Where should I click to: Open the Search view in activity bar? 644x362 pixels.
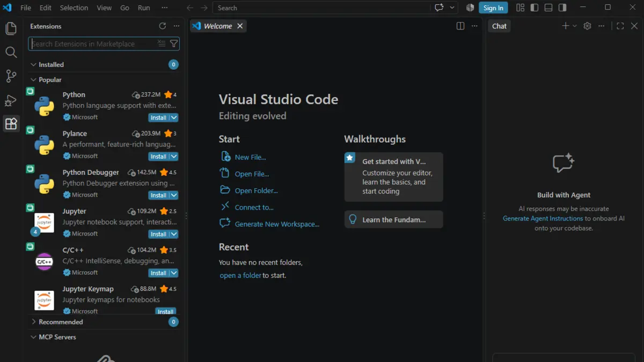coord(11,52)
